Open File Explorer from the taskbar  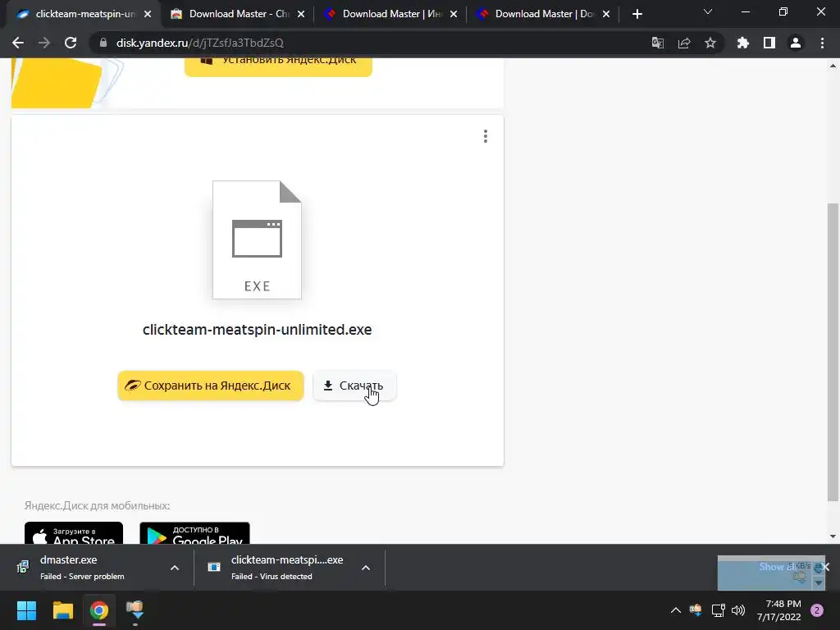click(x=62, y=610)
